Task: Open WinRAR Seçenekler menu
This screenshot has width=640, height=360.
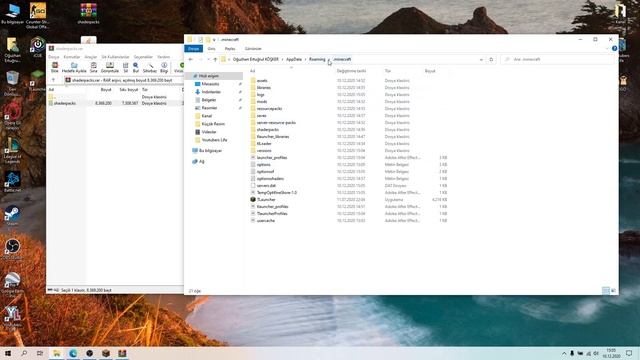Action: click(x=143, y=57)
